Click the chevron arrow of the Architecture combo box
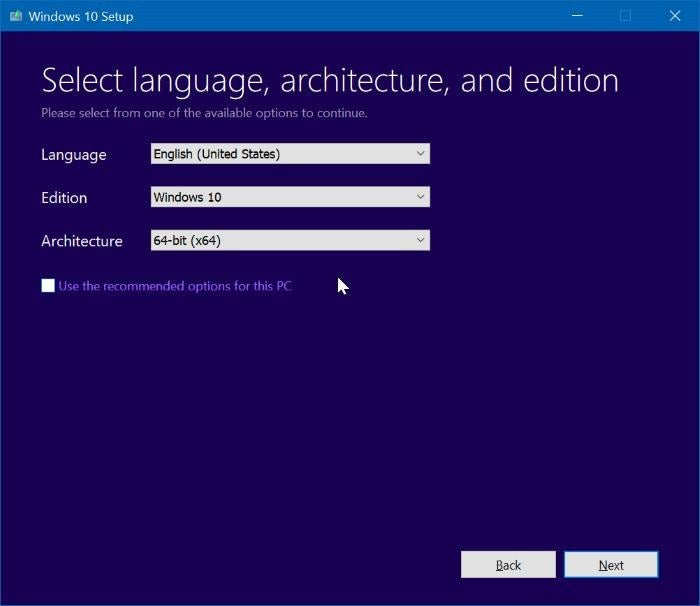Viewport: 700px width, 606px height. point(420,240)
